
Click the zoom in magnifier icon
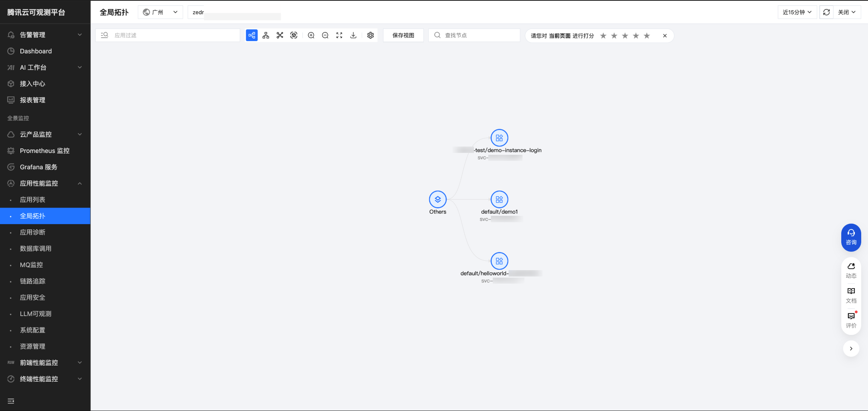311,35
